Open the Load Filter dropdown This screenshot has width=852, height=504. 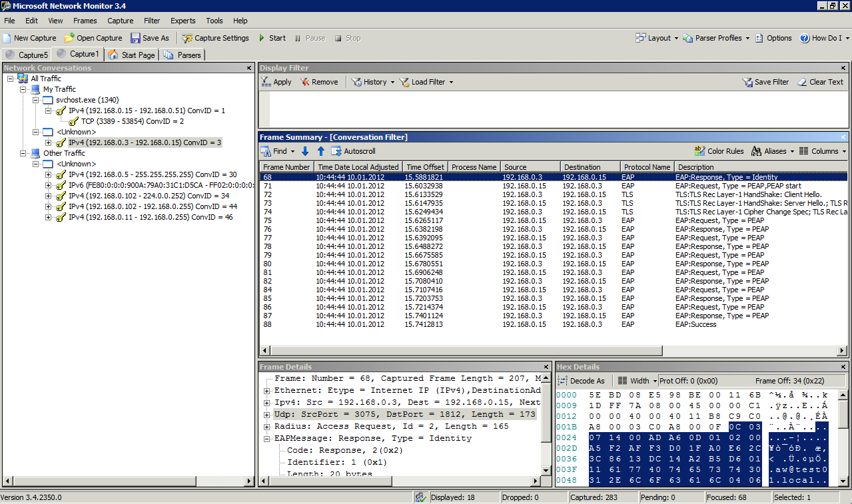pyautogui.click(x=427, y=82)
